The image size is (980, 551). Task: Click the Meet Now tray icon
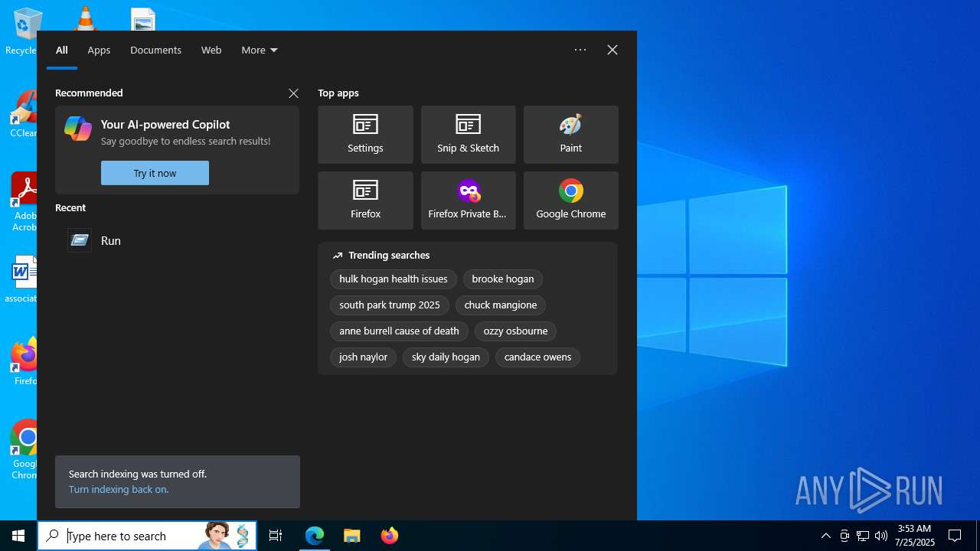pos(844,536)
